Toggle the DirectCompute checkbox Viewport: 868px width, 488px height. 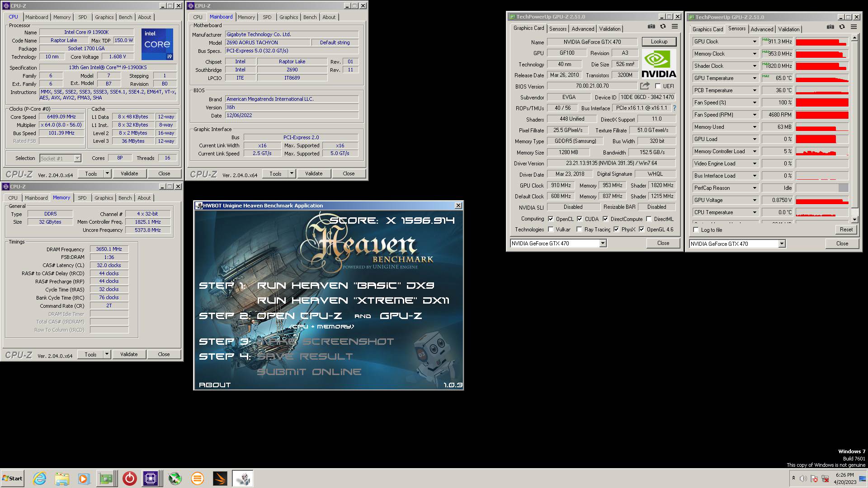coord(605,219)
